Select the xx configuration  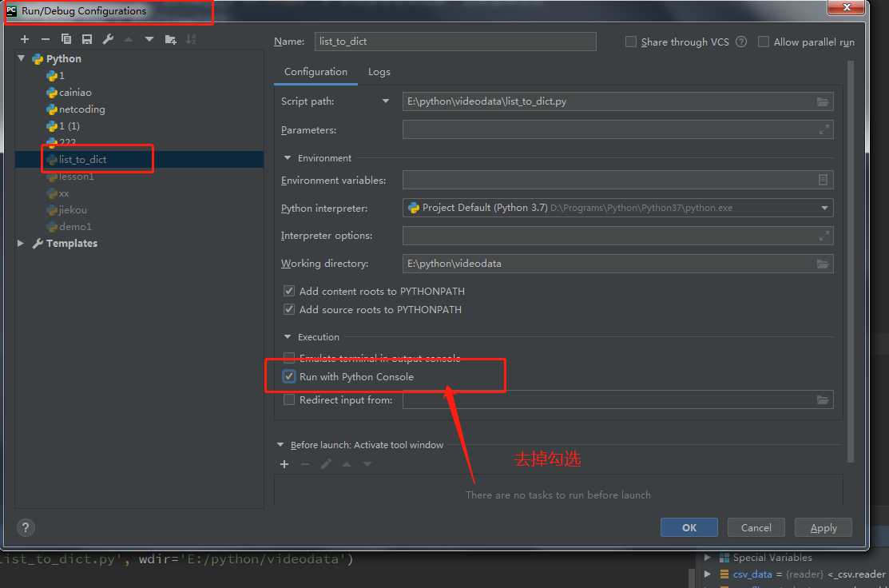tap(64, 193)
